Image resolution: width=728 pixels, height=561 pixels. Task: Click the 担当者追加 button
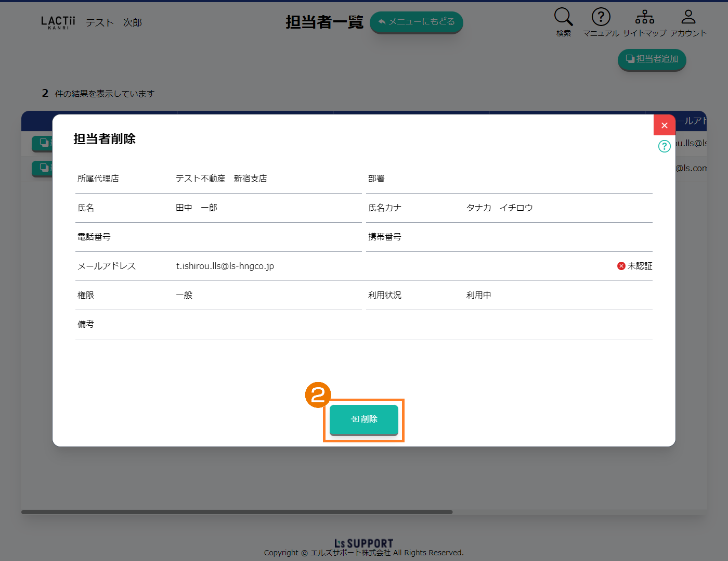coord(652,59)
